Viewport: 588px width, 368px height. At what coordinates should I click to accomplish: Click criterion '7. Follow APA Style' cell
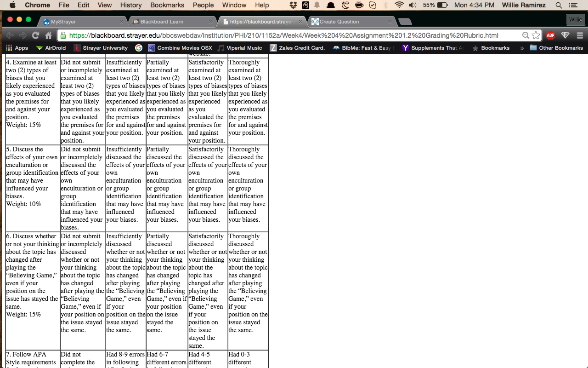click(33, 359)
